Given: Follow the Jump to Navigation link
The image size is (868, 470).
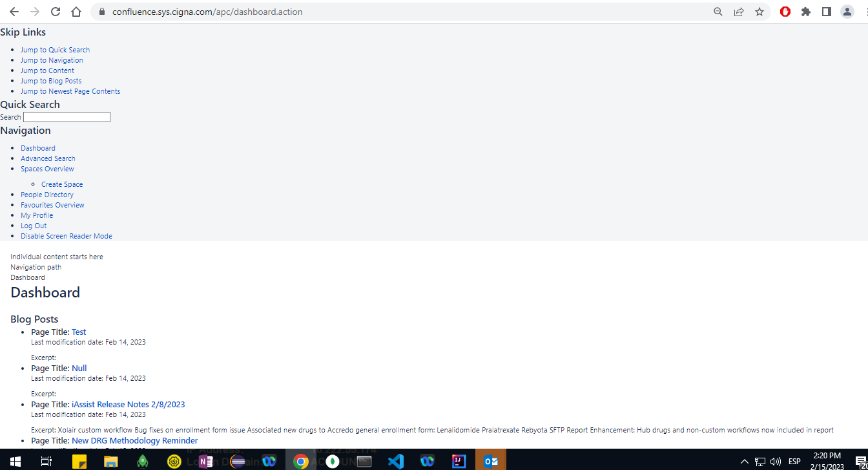Looking at the screenshot, I should pyautogui.click(x=52, y=60).
